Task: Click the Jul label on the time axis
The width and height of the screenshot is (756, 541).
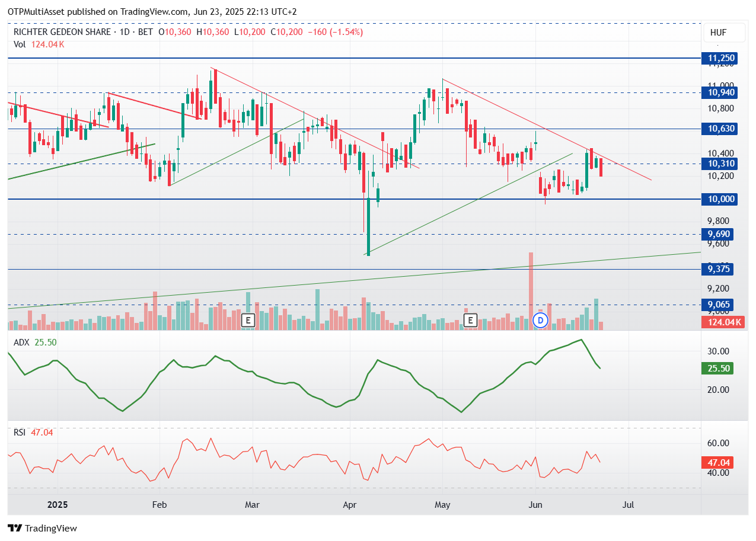Action: click(628, 505)
